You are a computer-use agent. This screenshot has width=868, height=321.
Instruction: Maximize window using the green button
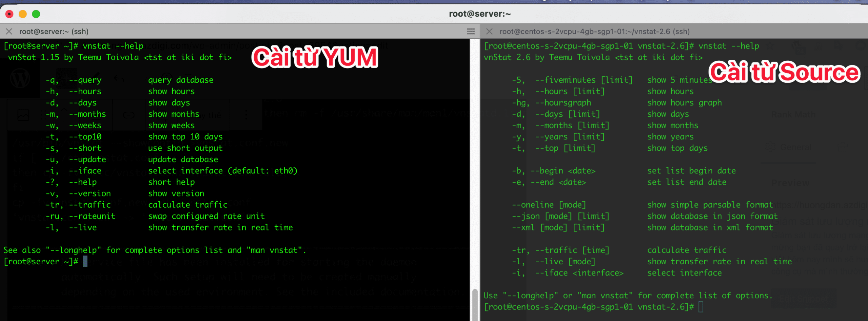(x=36, y=14)
